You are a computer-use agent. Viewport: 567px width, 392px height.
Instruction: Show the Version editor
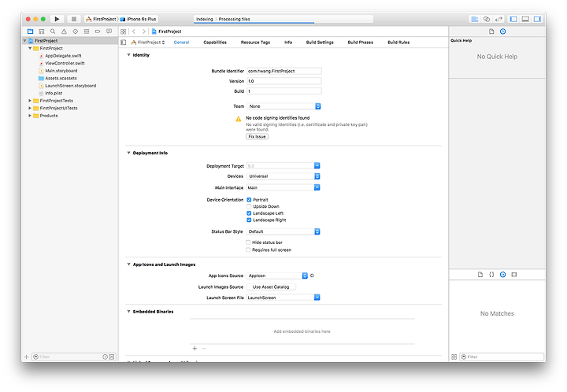[498, 19]
